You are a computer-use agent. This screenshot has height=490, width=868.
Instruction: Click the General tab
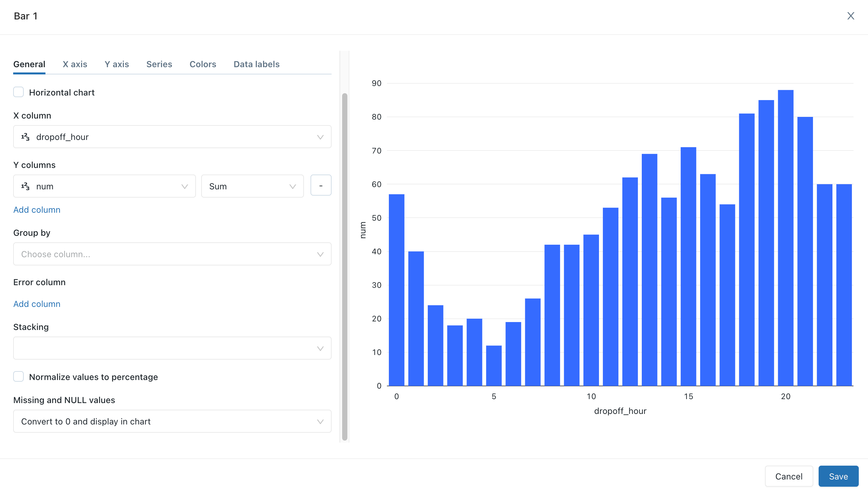29,64
